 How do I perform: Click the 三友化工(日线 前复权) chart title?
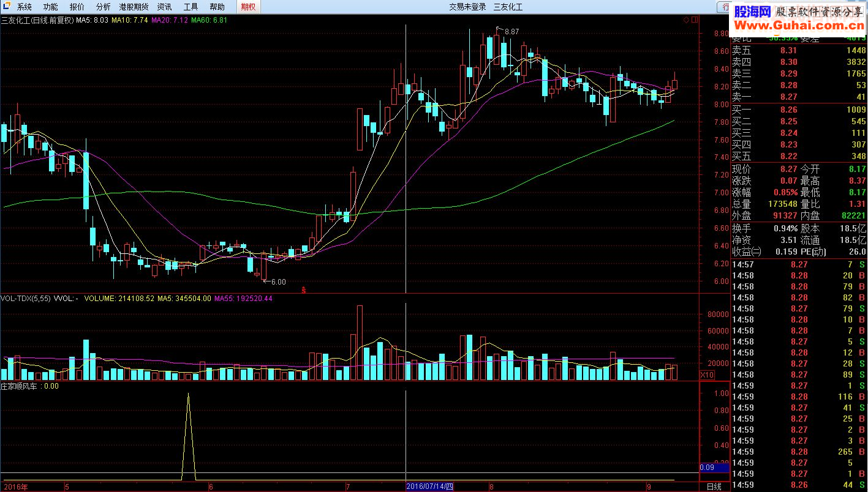pyautogui.click(x=37, y=20)
